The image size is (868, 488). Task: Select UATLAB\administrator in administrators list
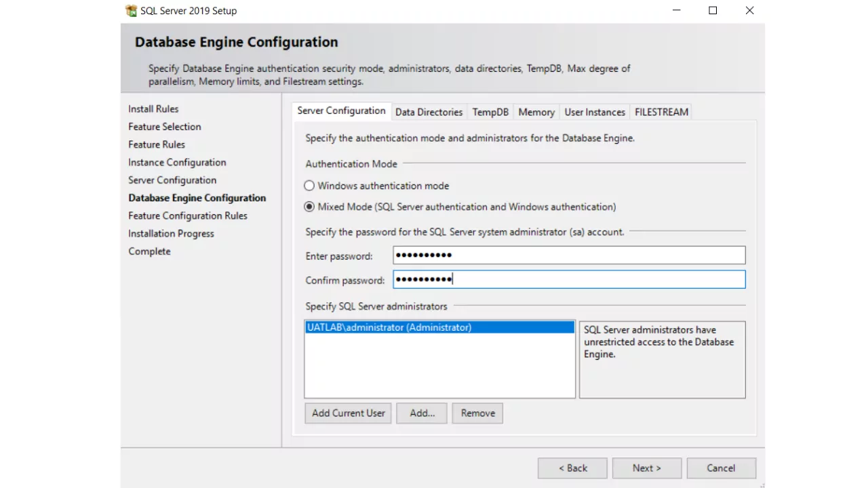[x=439, y=327]
